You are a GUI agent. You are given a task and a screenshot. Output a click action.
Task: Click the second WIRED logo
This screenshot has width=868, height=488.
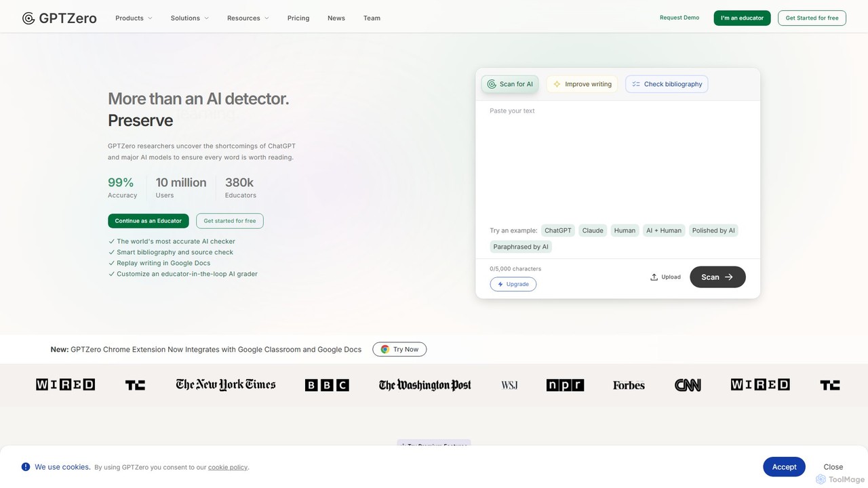coord(760,385)
